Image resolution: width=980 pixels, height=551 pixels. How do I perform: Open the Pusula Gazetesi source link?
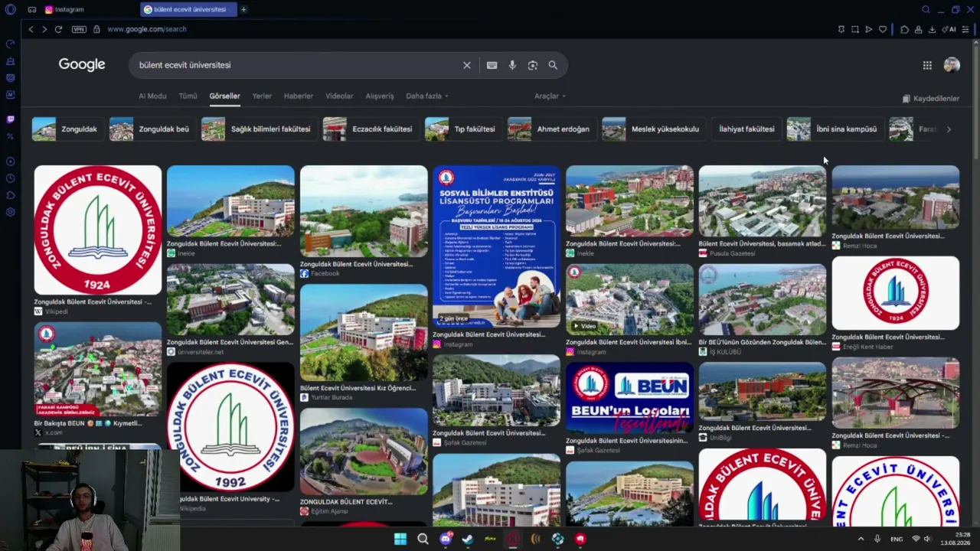(x=727, y=253)
